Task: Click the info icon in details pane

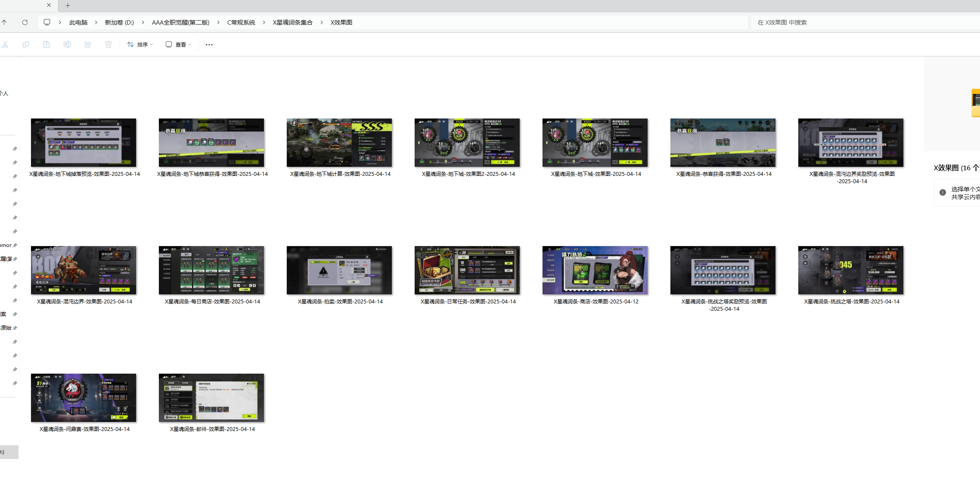Action: (x=943, y=193)
